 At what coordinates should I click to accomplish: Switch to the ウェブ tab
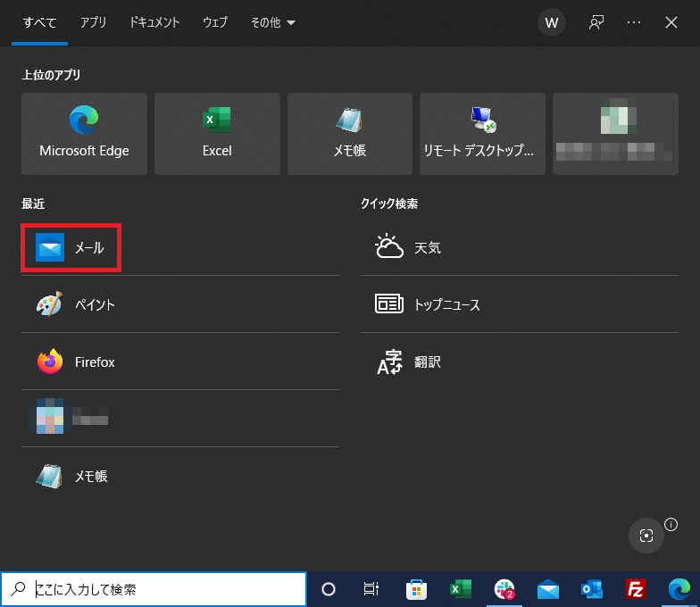point(215,22)
